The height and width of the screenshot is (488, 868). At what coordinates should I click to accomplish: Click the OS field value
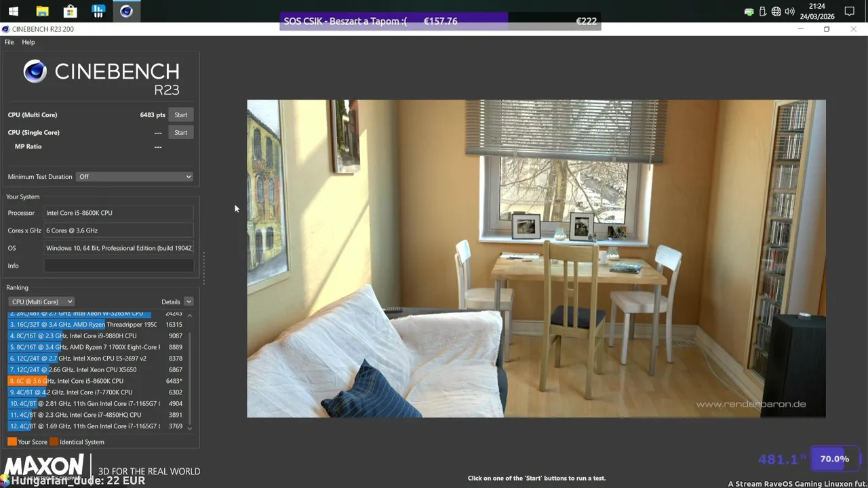pyautogui.click(x=119, y=248)
